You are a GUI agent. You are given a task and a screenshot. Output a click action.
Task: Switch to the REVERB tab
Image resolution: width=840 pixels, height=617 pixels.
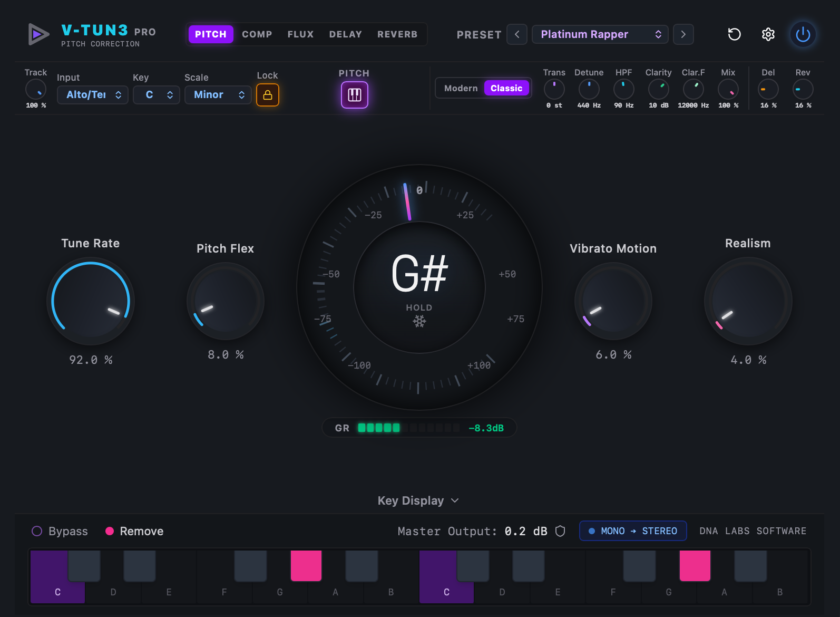click(397, 34)
